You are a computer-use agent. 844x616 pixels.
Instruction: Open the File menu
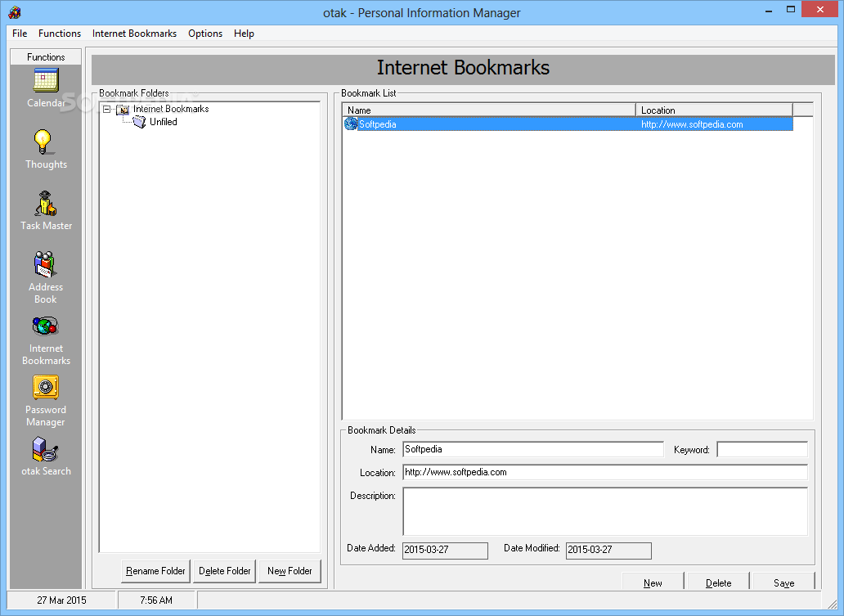pyautogui.click(x=20, y=34)
